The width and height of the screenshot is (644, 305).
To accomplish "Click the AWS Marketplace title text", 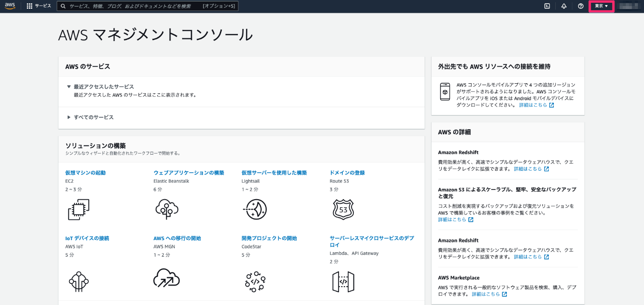I will [x=459, y=278].
